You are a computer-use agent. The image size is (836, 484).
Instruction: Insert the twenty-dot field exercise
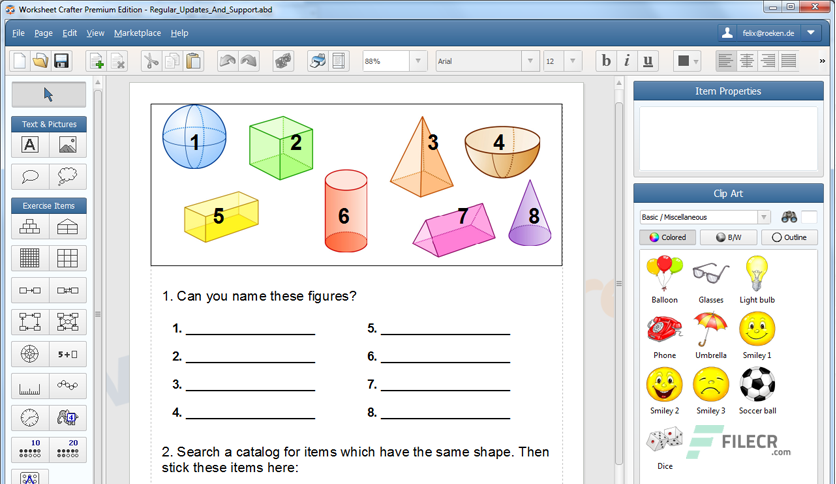[68, 449]
